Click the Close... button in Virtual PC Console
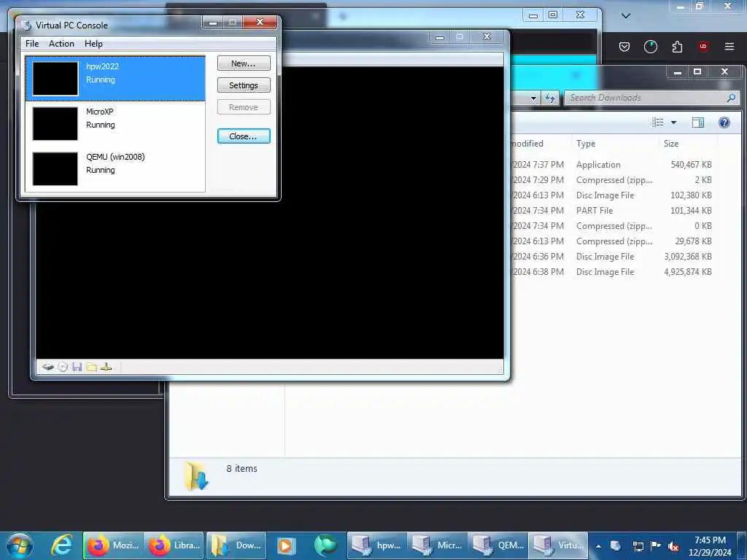 pos(244,136)
